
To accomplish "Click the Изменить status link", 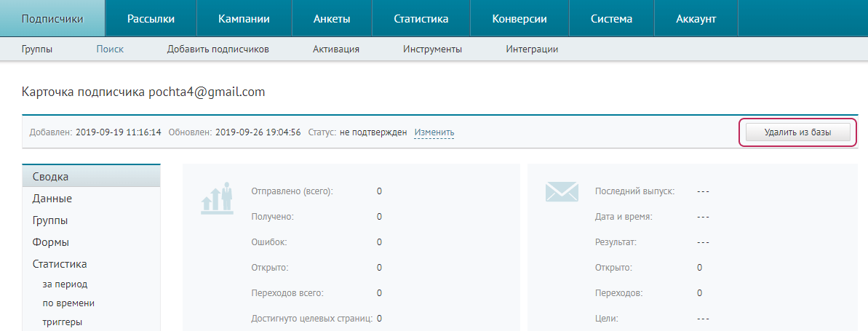I will [434, 132].
